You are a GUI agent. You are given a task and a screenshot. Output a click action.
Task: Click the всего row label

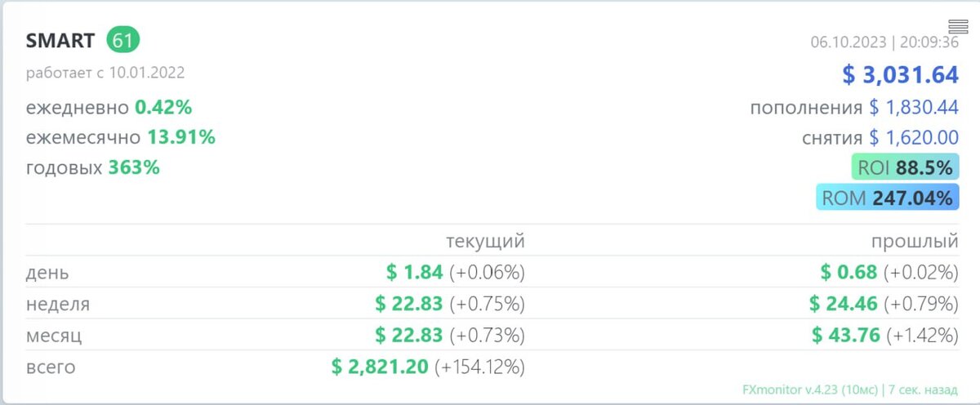pos(51,367)
